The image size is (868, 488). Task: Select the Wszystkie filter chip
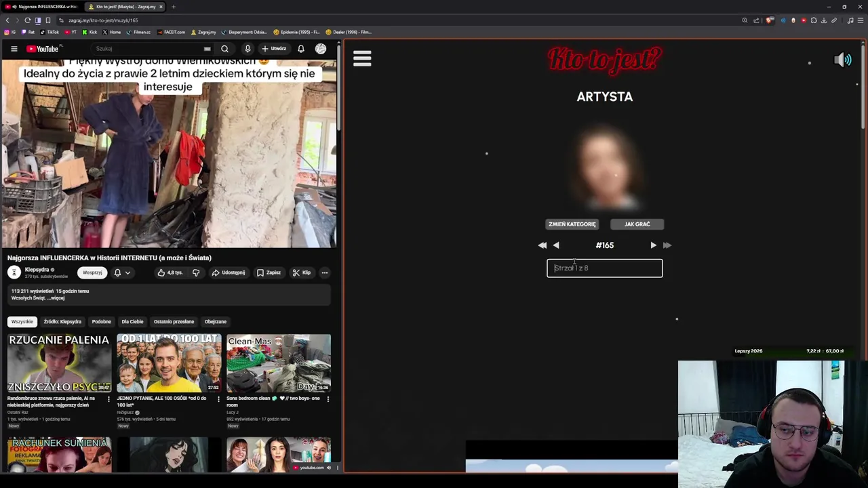[x=22, y=322]
